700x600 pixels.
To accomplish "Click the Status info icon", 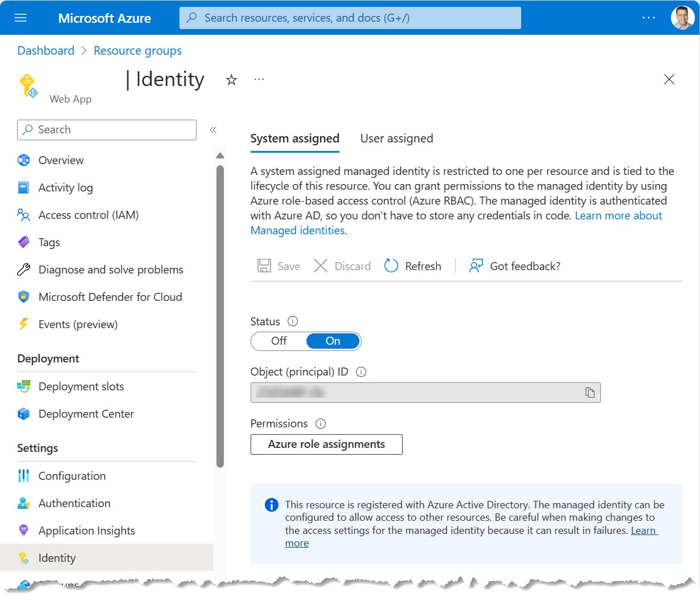I will click(293, 321).
